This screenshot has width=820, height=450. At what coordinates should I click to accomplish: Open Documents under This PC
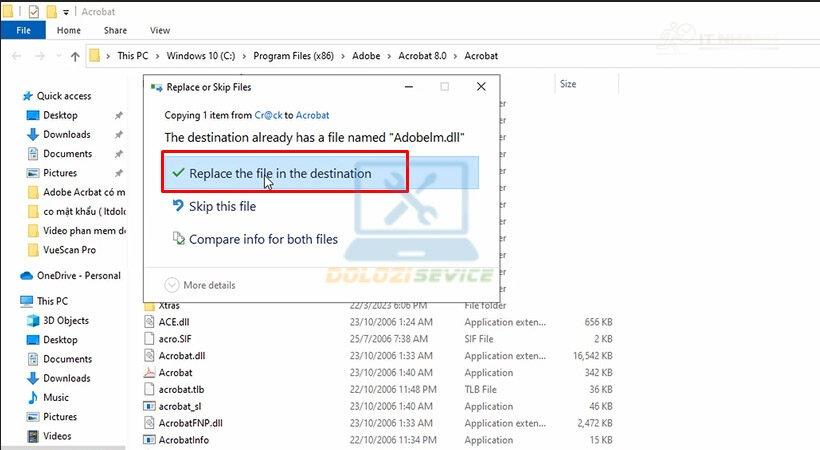67,359
